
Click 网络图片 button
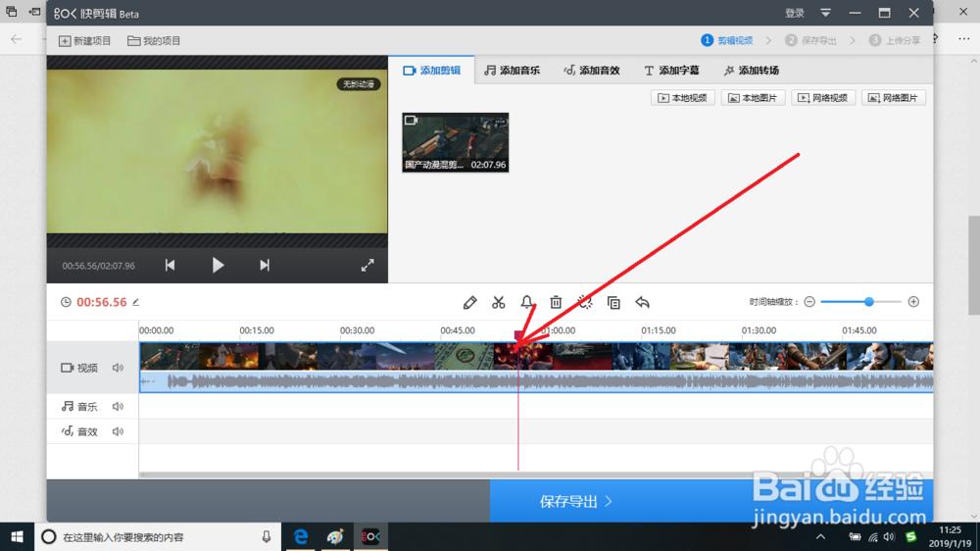pyautogui.click(x=894, y=98)
